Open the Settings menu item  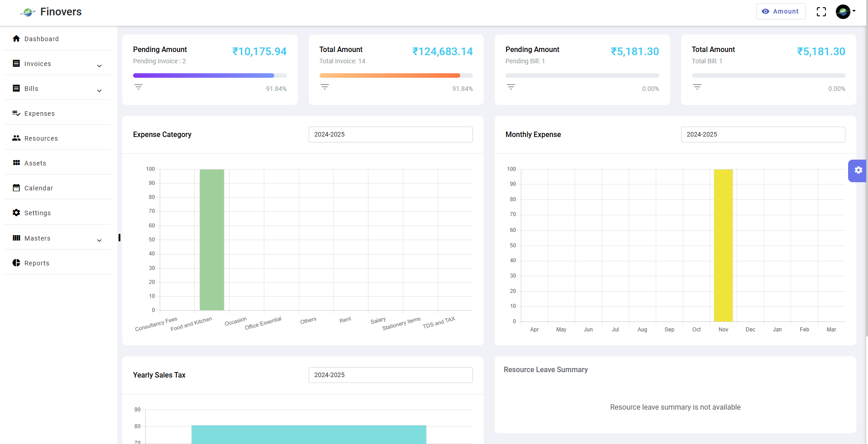[37, 213]
